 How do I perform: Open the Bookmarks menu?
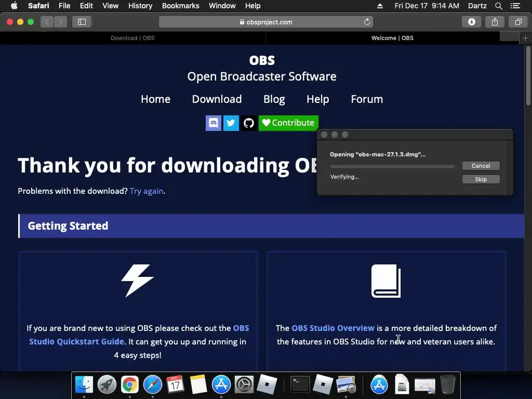click(180, 6)
